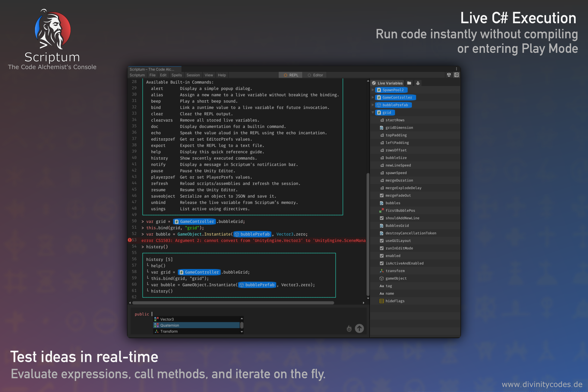Image resolution: width=588 pixels, height=392 pixels.
Task: Choose Transform from autocomplete list
Action: pyautogui.click(x=197, y=331)
